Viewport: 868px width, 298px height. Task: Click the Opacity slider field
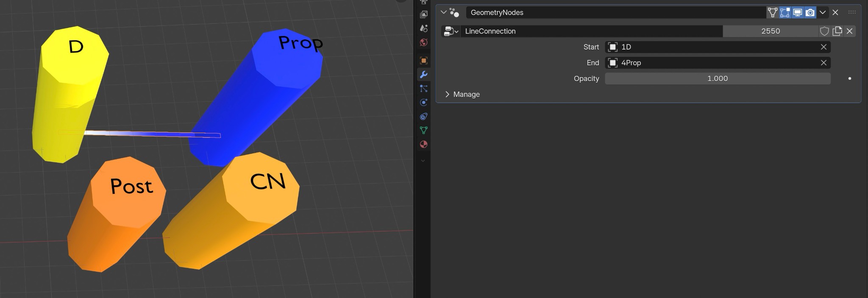(x=717, y=79)
